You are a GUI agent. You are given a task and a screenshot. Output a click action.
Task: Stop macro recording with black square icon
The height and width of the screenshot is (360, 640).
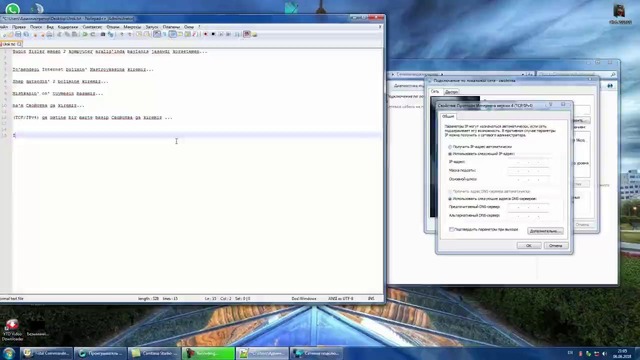[x=213, y=34]
